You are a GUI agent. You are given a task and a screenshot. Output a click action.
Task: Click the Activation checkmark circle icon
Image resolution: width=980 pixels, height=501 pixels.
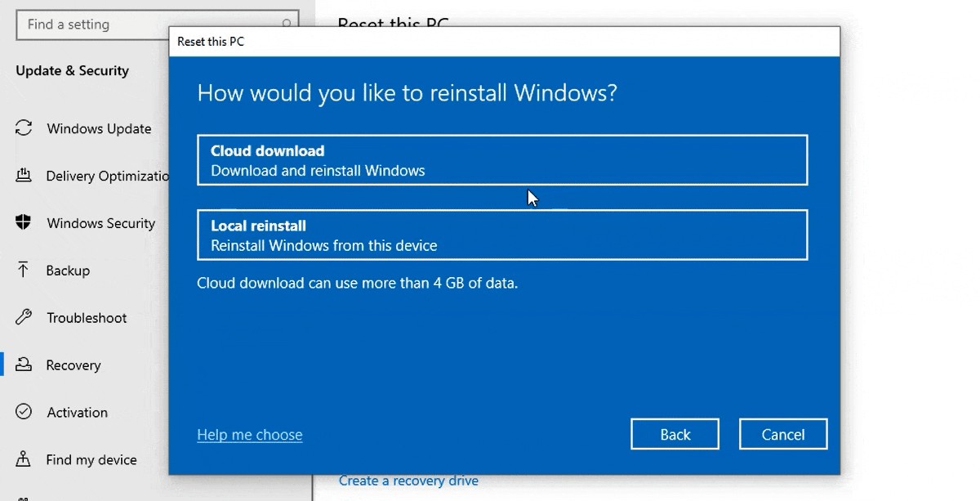(24, 412)
